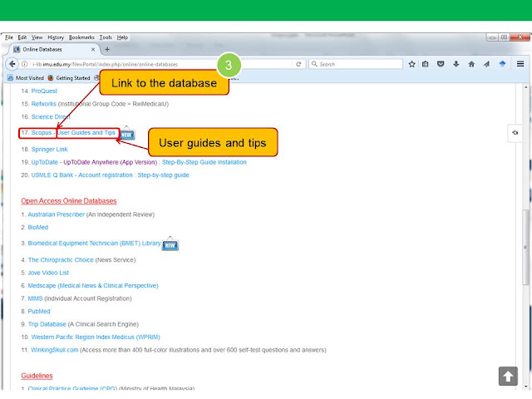Open the Edit menu
Screen dimensions: 532x399
pyautogui.click(x=22, y=37)
